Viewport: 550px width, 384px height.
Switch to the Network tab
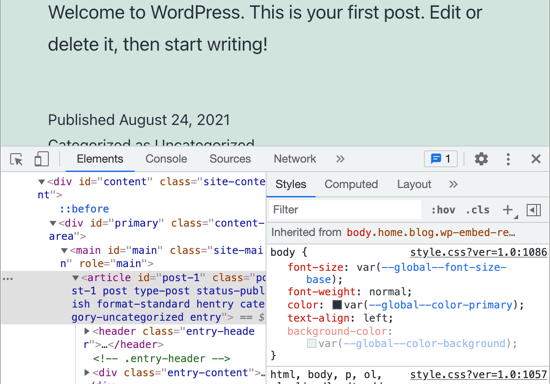[x=295, y=159]
